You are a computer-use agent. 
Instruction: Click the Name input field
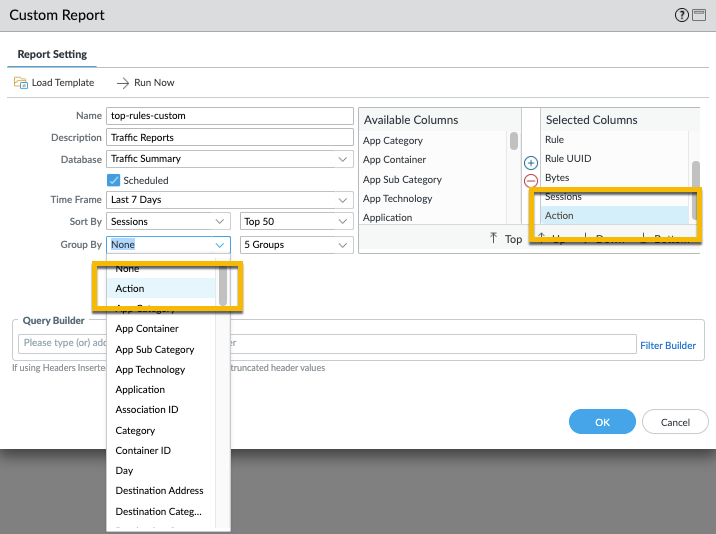(x=230, y=116)
